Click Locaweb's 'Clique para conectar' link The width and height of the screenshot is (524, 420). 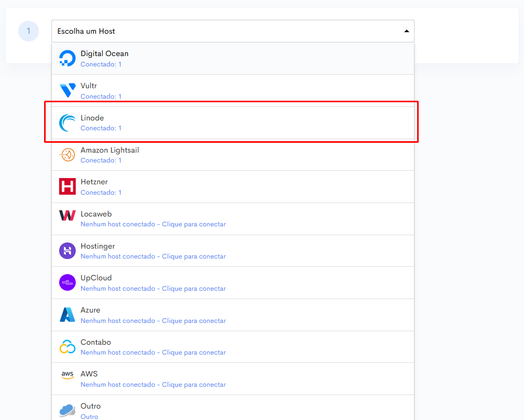(x=194, y=224)
